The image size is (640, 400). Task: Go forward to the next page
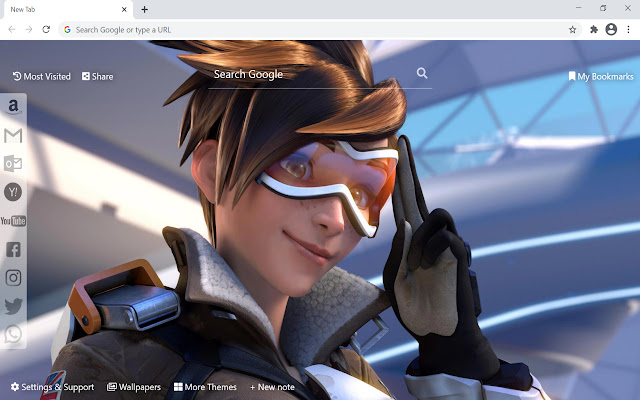pyautogui.click(x=29, y=29)
